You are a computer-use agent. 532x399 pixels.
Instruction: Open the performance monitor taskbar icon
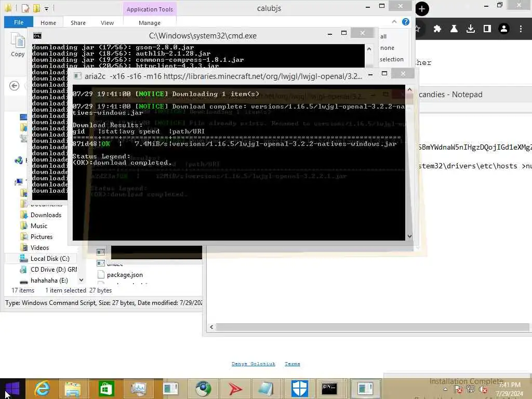139,389
